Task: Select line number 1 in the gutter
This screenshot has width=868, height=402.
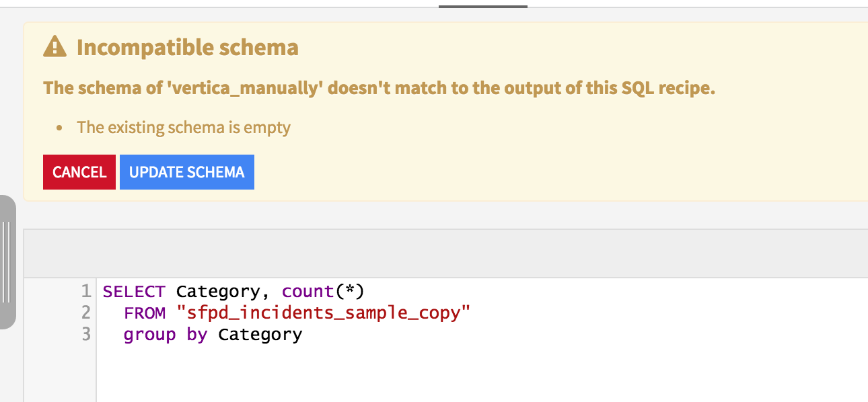Action: (x=85, y=291)
